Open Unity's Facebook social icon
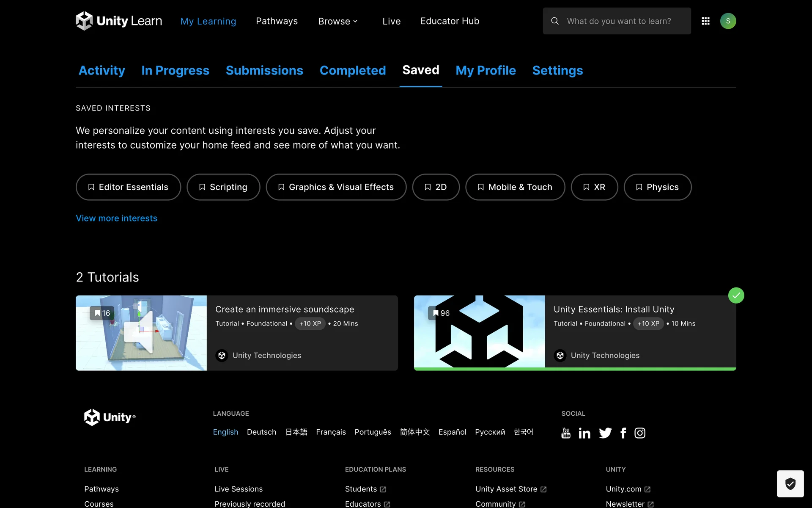Screen dimensions: 812x508 (623, 433)
